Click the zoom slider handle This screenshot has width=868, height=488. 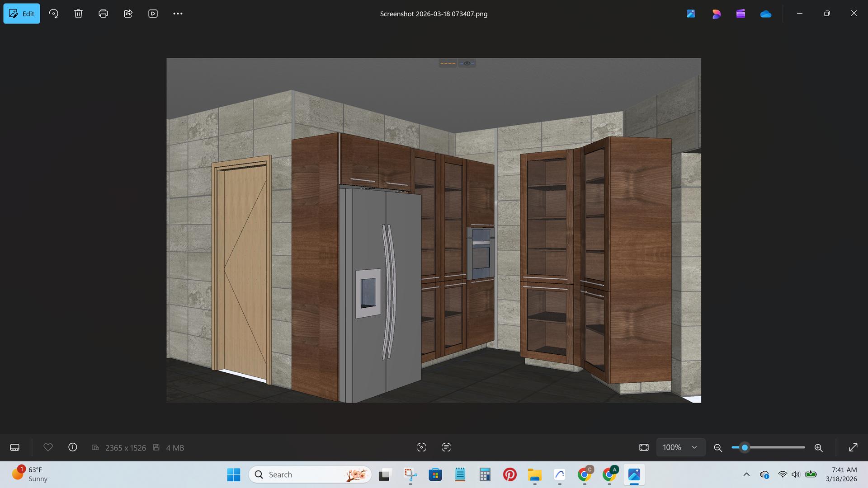745,447
